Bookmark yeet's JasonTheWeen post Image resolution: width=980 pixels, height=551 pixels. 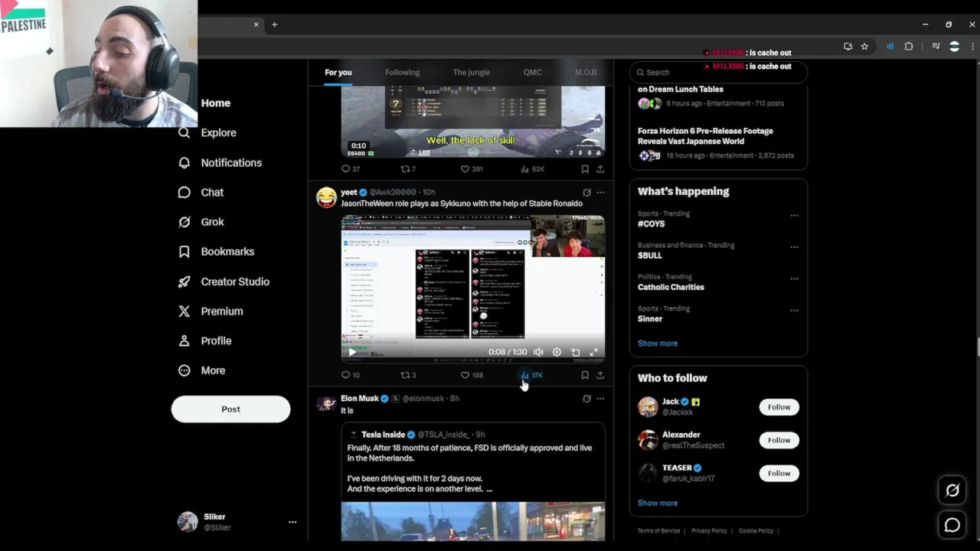click(x=585, y=375)
